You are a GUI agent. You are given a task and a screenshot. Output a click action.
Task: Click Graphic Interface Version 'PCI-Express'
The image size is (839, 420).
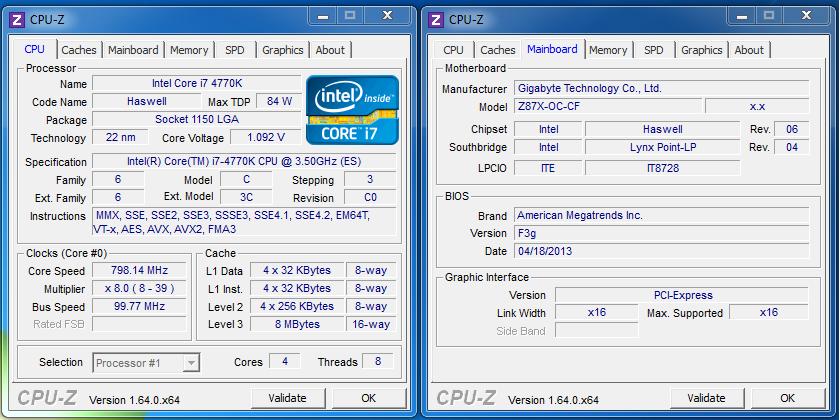682,295
